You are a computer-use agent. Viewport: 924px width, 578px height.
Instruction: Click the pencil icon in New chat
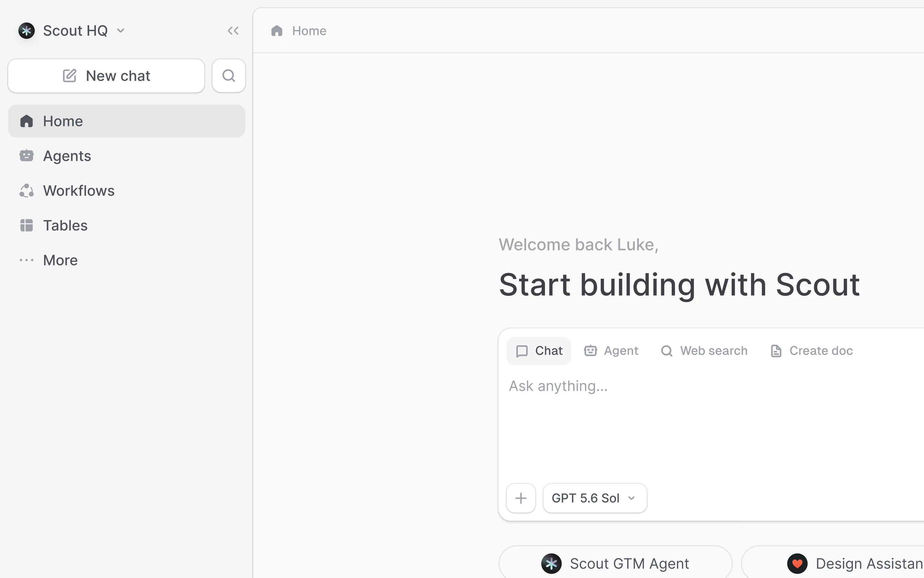pyautogui.click(x=70, y=76)
